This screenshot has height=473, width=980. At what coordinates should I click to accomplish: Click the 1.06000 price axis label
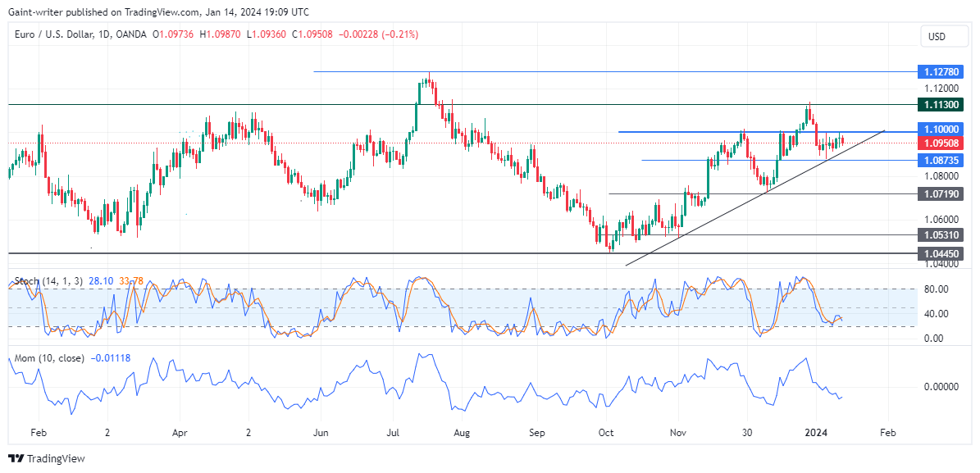click(x=941, y=220)
